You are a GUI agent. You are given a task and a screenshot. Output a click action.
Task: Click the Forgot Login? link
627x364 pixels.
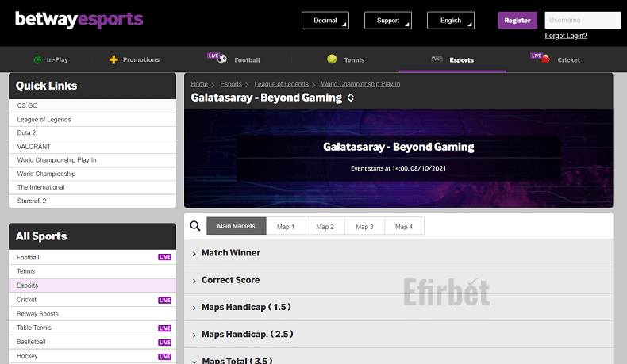(566, 36)
